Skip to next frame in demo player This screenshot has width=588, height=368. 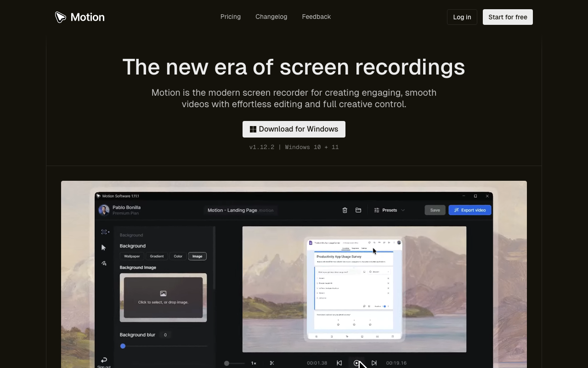(374, 363)
